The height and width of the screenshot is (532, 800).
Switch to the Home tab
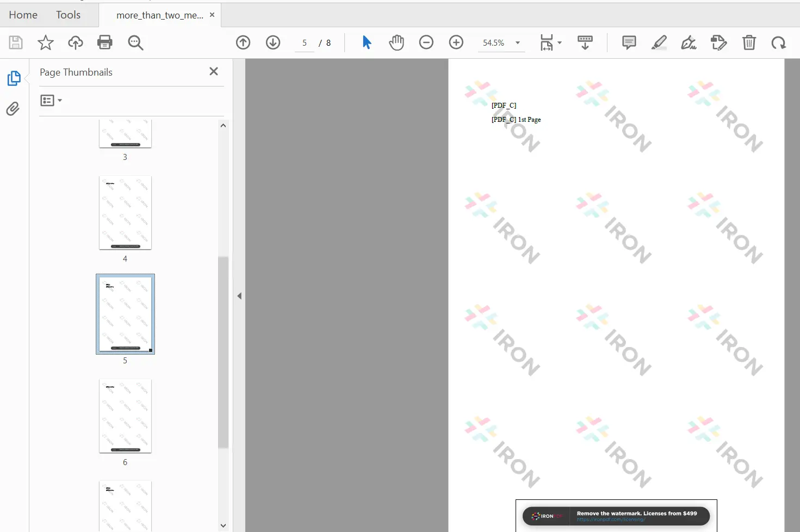(23, 15)
